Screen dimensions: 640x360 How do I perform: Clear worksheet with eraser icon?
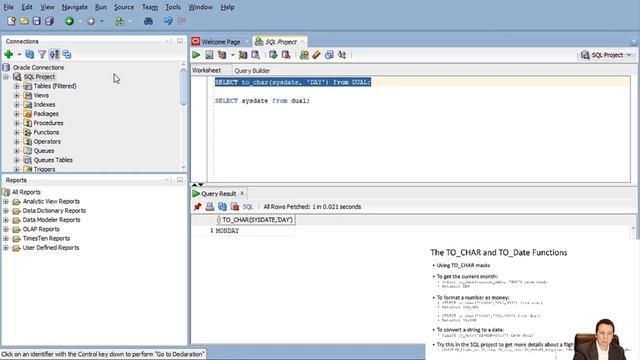316,55
